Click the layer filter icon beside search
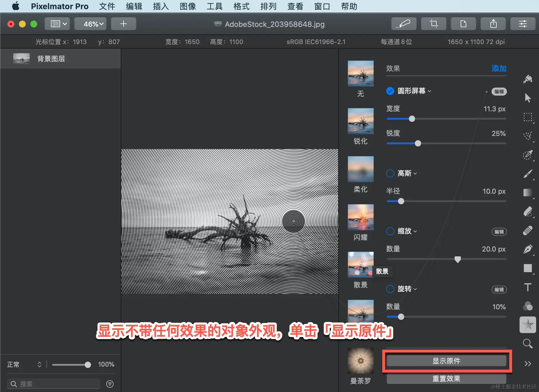This screenshot has height=392, width=539. (x=110, y=384)
